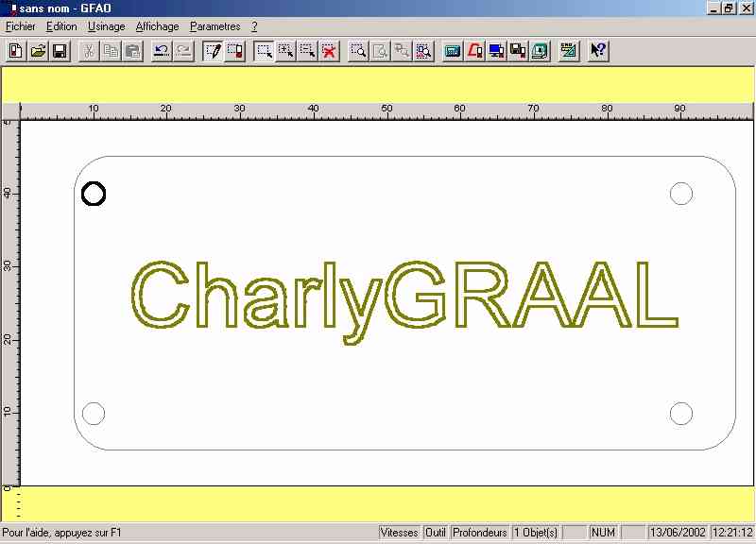Click the floppy with red tool icon

pos(518,51)
